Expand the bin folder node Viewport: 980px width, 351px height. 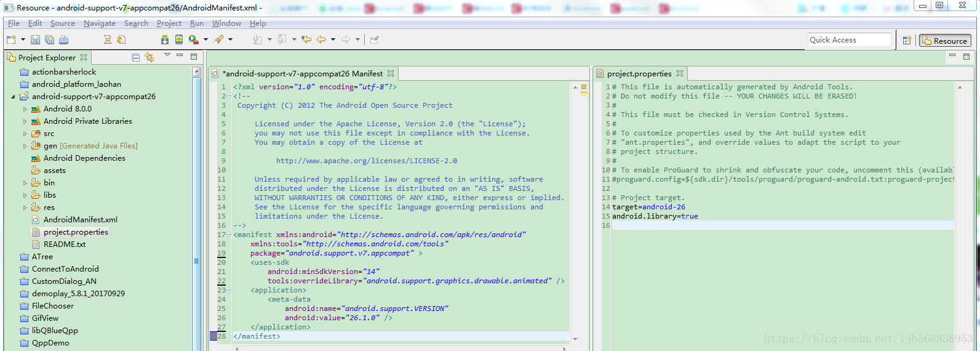25,183
